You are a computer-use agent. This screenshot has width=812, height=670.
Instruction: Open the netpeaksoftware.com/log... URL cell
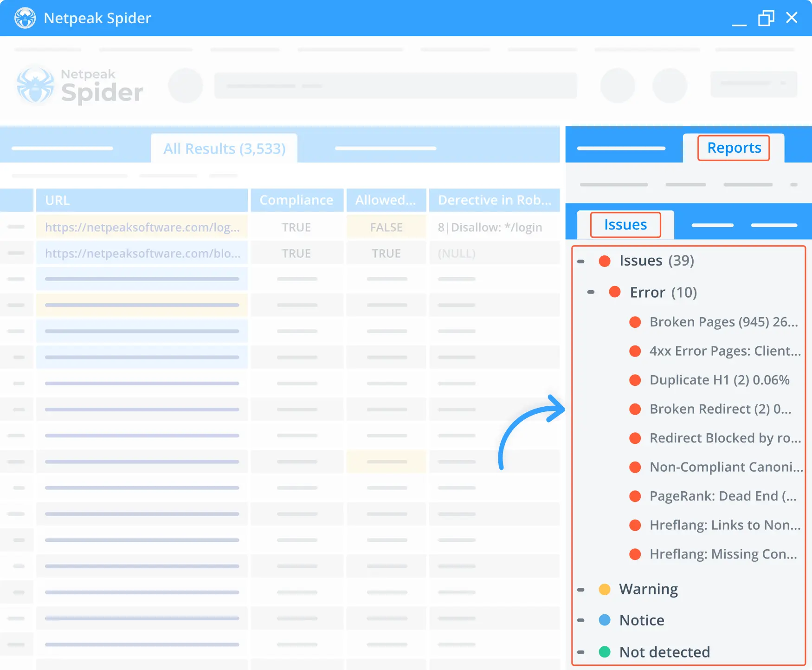coord(142,228)
